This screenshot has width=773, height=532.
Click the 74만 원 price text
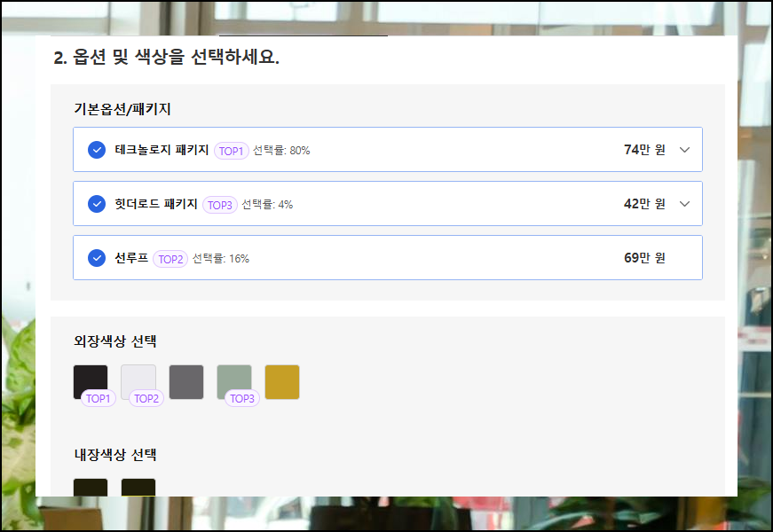click(644, 150)
